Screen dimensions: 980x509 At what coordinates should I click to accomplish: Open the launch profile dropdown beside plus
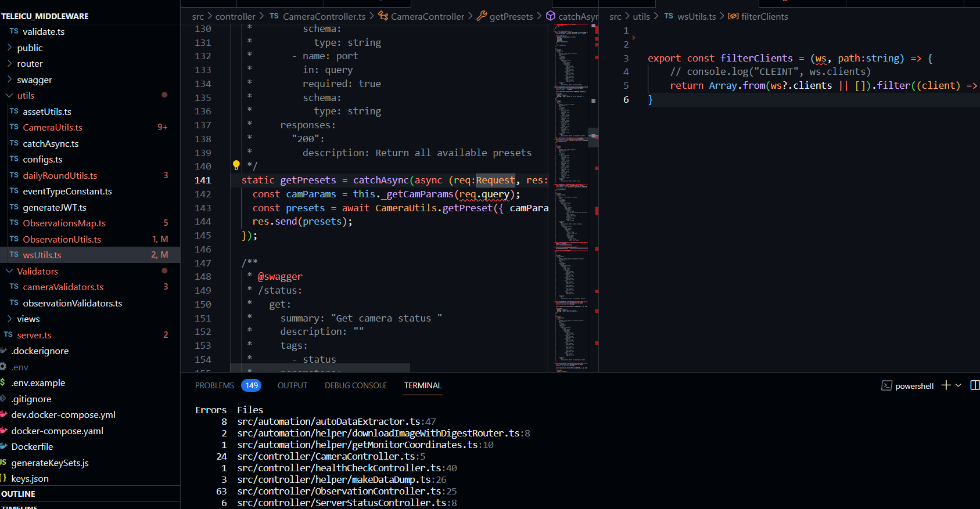(959, 385)
